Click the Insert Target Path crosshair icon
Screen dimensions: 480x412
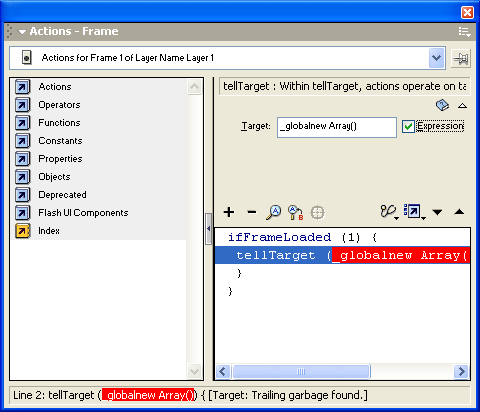coord(317,212)
